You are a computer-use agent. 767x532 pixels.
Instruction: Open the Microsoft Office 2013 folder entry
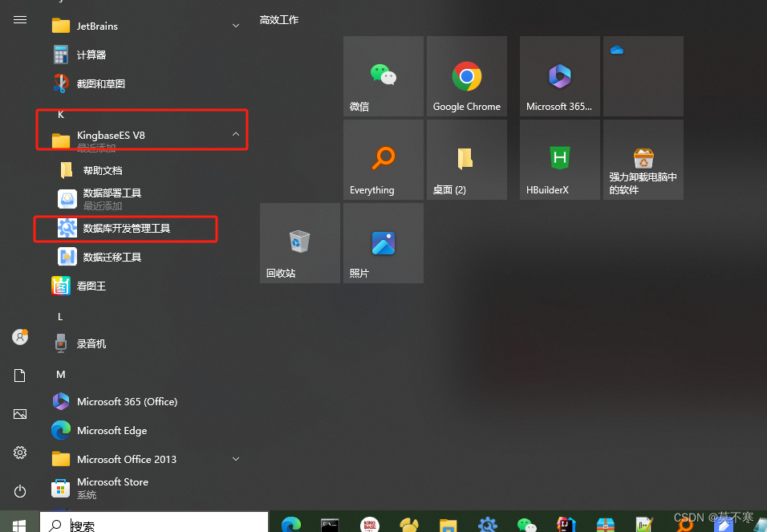coord(147,459)
